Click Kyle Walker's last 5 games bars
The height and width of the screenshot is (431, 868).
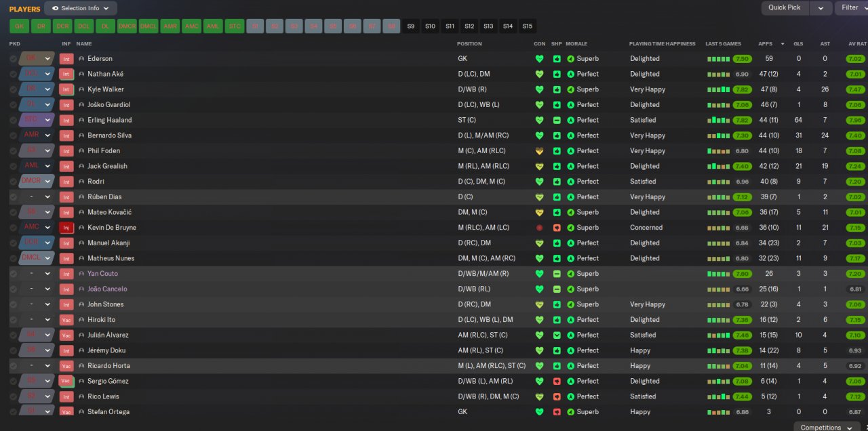[x=718, y=89]
